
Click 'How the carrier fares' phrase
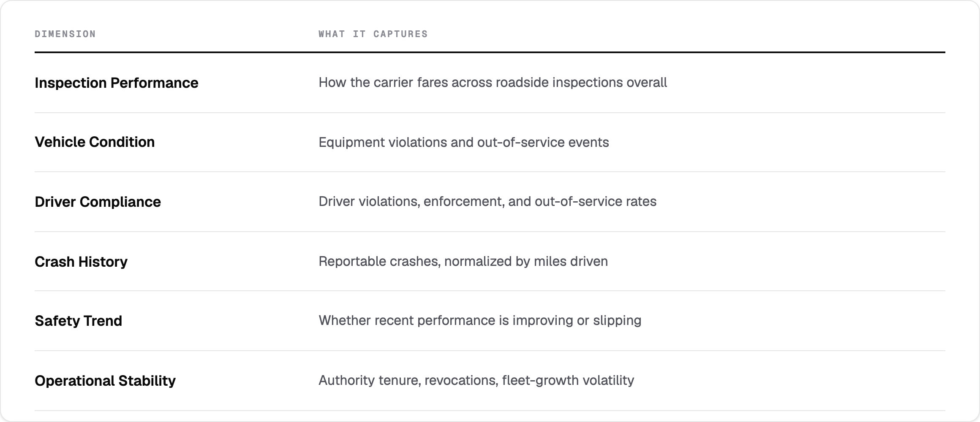click(x=383, y=82)
